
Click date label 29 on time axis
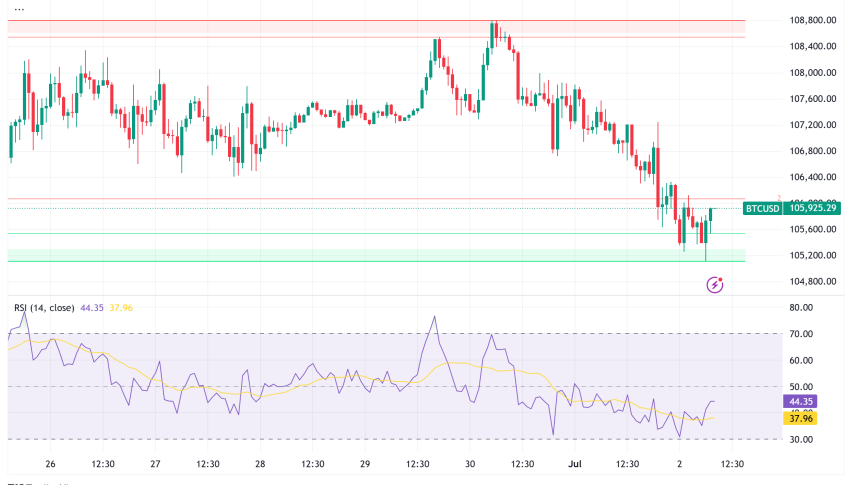tap(365, 464)
